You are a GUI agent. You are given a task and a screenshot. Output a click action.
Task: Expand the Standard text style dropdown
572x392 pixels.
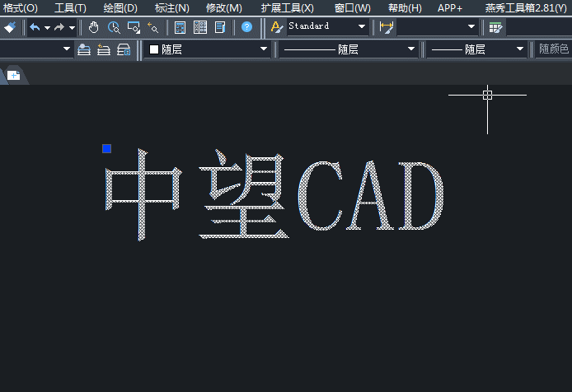click(362, 27)
